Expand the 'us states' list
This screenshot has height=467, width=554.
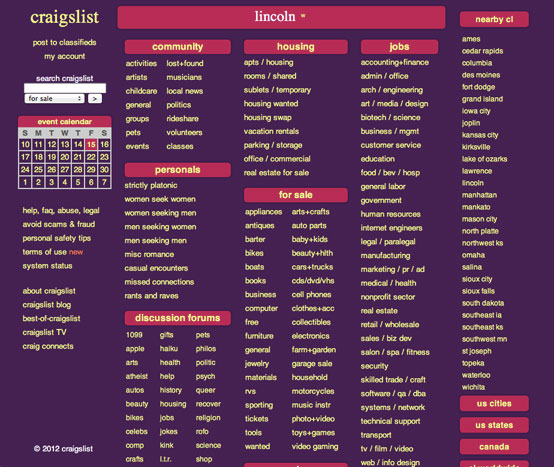tap(494, 425)
